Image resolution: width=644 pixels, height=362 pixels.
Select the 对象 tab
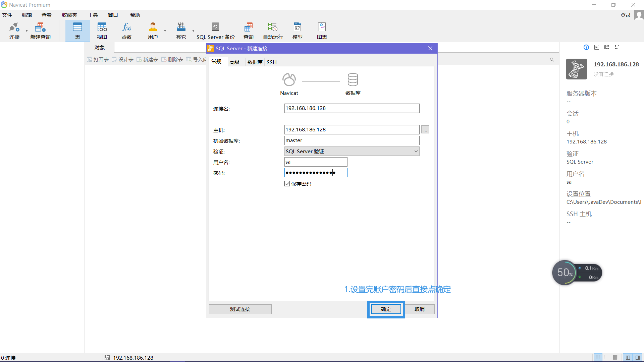point(100,48)
